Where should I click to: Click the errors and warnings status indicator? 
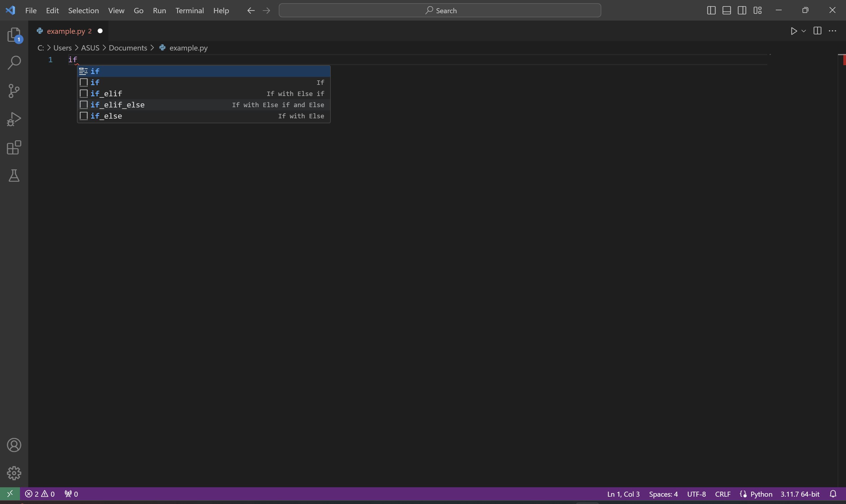(x=40, y=494)
